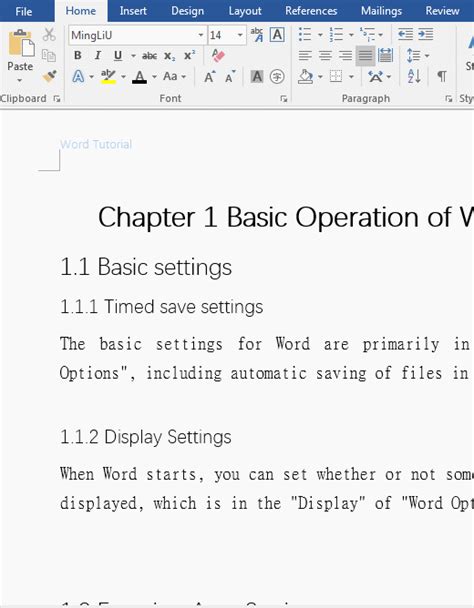Image resolution: width=474 pixels, height=608 pixels.
Task: Align text left
Action: (x=305, y=56)
